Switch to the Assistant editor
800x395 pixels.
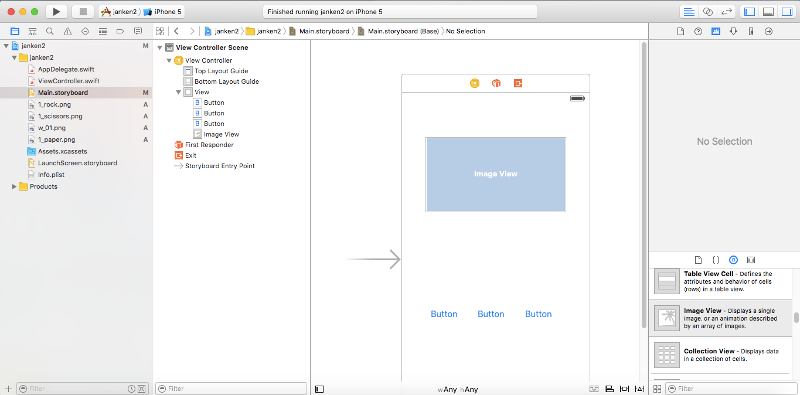pos(707,11)
